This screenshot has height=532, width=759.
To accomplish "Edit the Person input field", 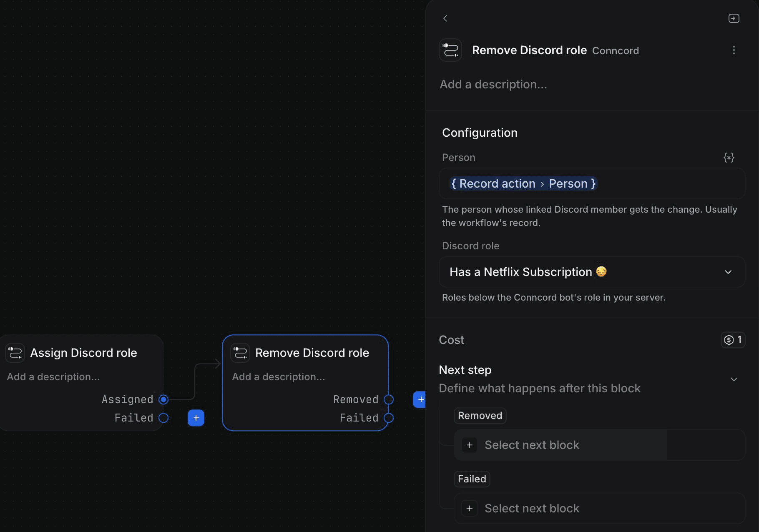I will [592, 183].
